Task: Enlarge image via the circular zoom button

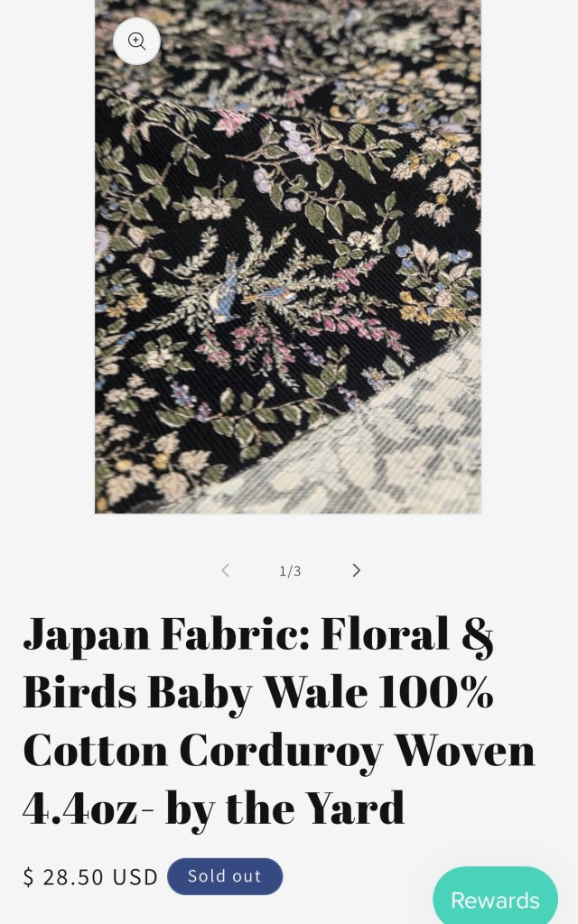Action: coord(137,42)
